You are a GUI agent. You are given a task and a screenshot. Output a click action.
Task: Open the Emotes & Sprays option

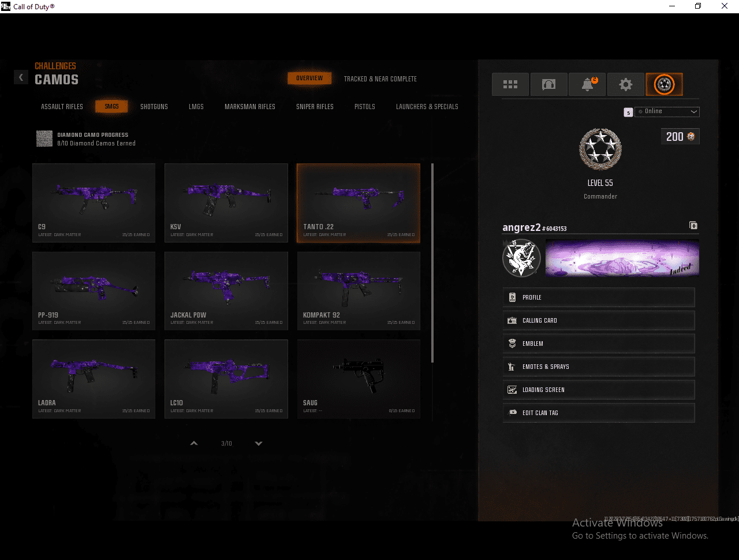(598, 367)
